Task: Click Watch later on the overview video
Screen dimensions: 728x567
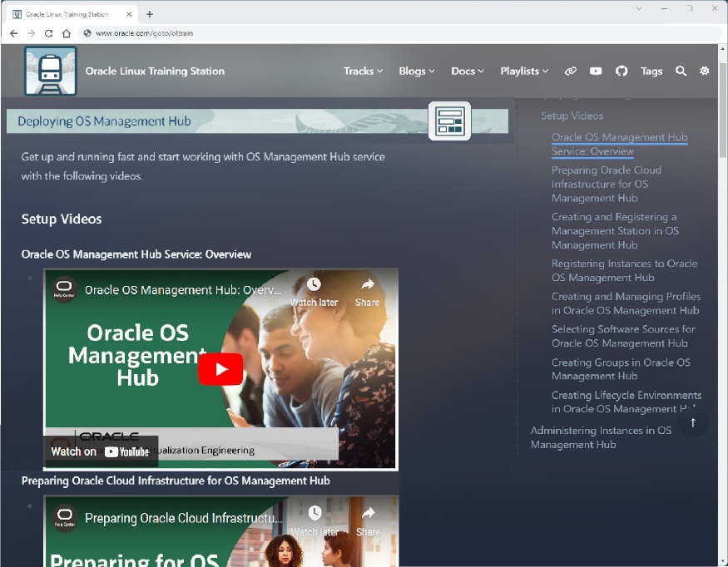Action: tap(314, 293)
